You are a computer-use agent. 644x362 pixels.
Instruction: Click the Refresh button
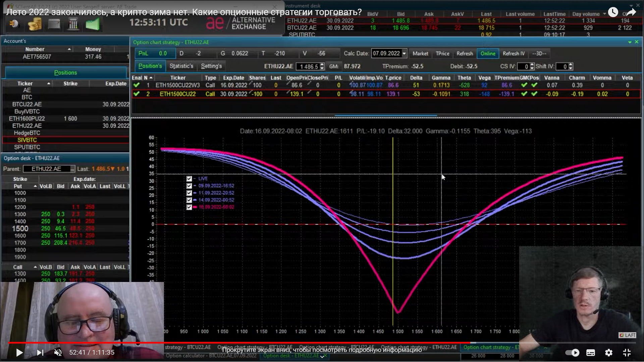(x=465, y=54)
